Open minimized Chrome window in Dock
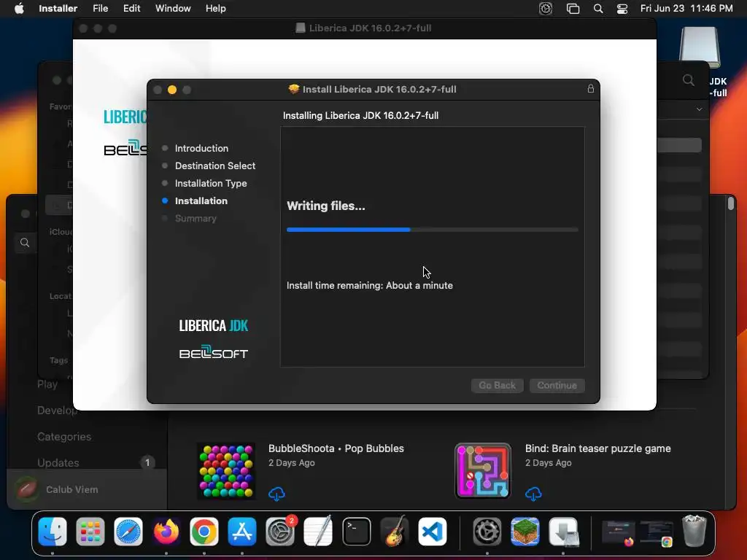Screen dimensions: 747x560 [657, 532]
